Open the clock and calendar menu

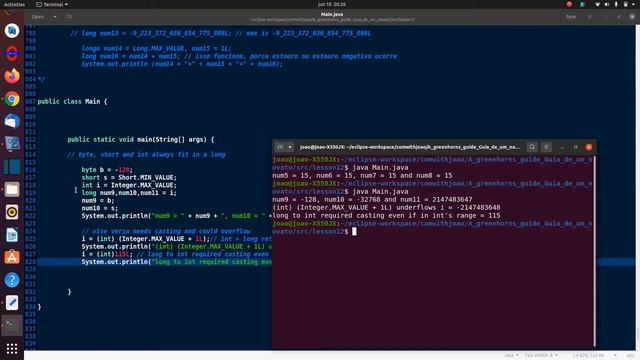point(332,4)
